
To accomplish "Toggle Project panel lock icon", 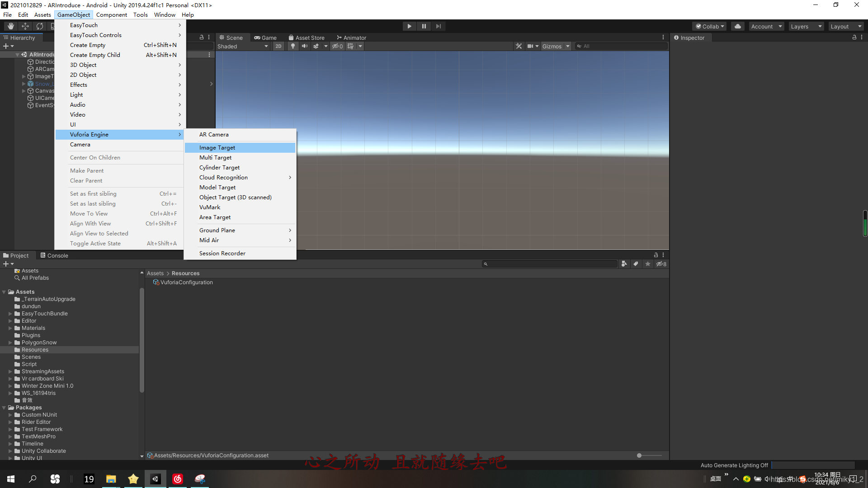I will coord(656,255).
